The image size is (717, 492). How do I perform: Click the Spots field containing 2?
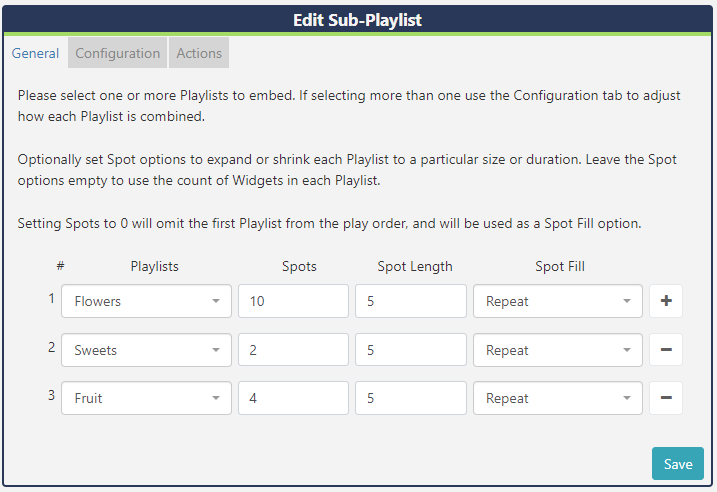pyautogui.click(x=293, y=350)
